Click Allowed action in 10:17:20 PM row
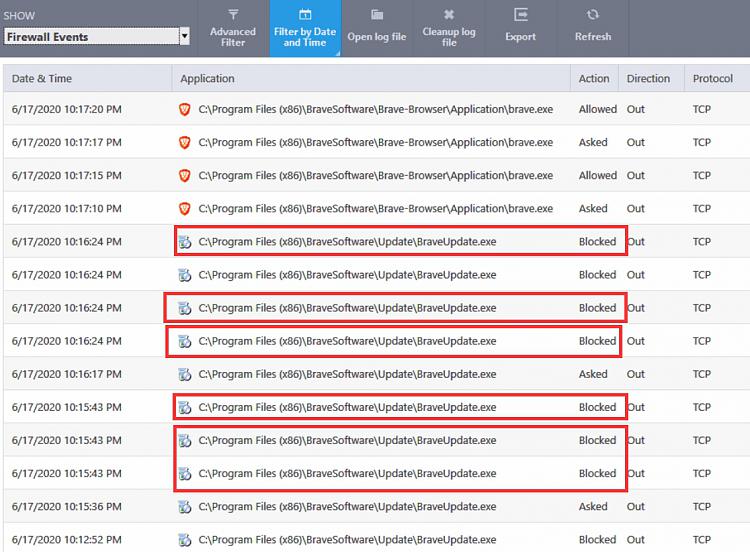The image size is (750, 552). tap(598, 110)
